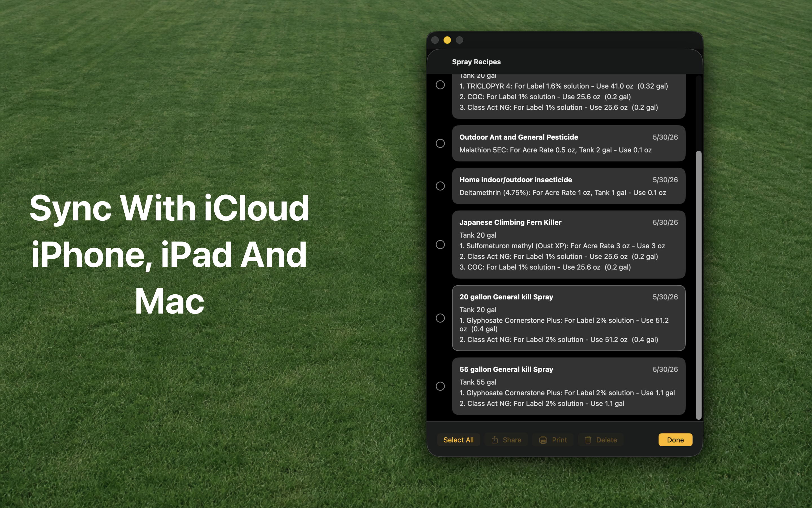Open the Japanese Climbing Fern Killer recipe
This screenshot has width=812, height=508.
click(x=568, y=245)
